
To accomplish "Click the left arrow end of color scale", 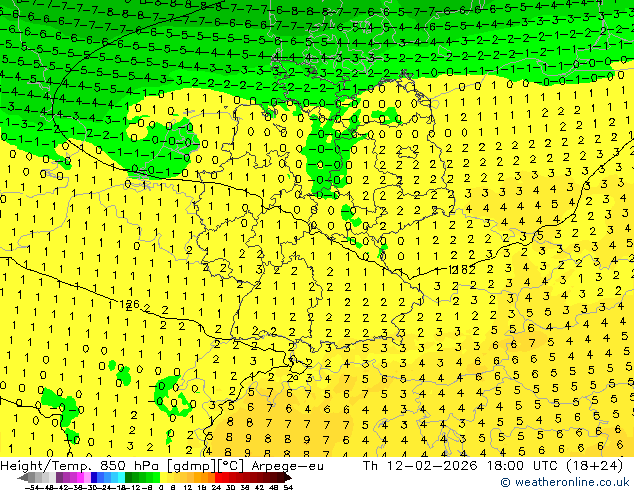I will [x=23, y=477].
